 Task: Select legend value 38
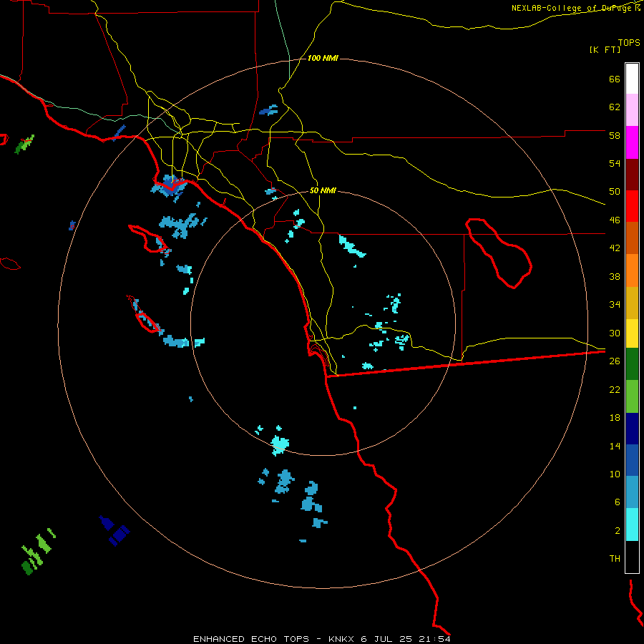click(615, 276)
